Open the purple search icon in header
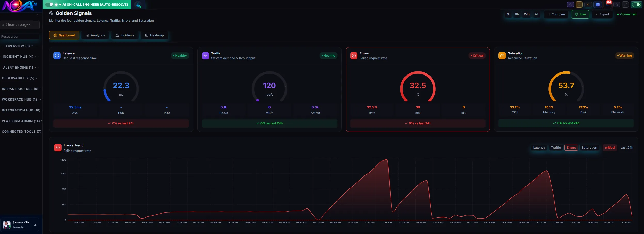Screen dimensions: 644x234 [x=570, y=5]
